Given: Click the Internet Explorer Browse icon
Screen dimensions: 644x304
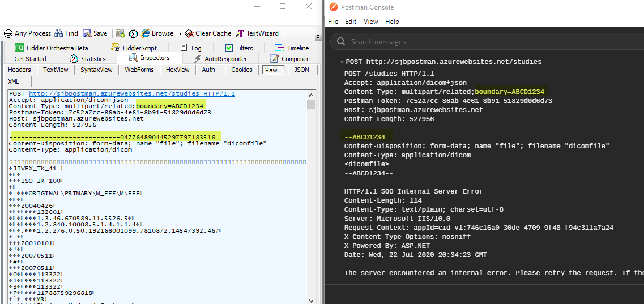Looking at the screenshot, I should tap(146, 33).
